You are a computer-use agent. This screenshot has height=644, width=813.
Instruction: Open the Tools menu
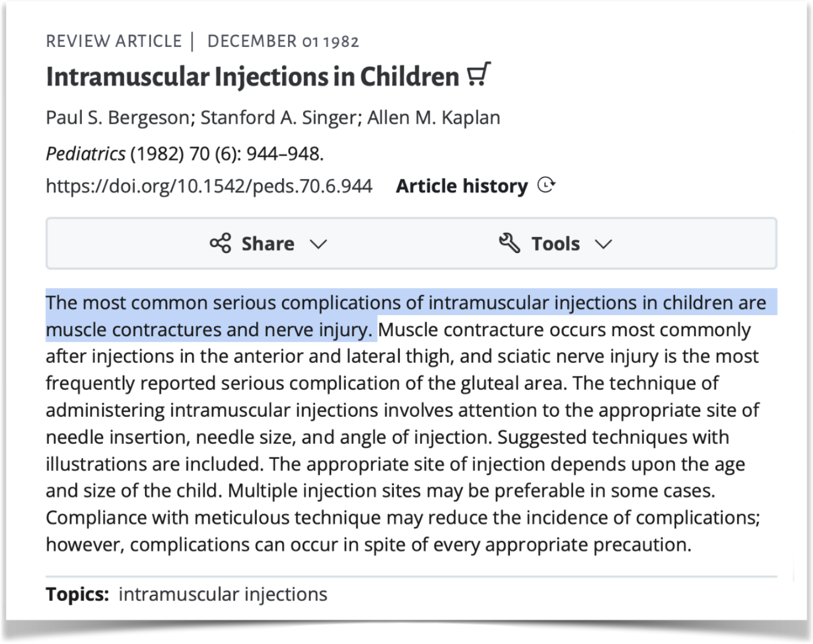tap(555, 243)
